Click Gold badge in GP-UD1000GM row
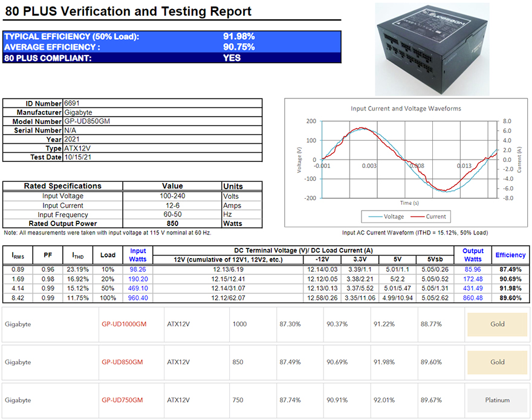 click(x=497, y=324)
